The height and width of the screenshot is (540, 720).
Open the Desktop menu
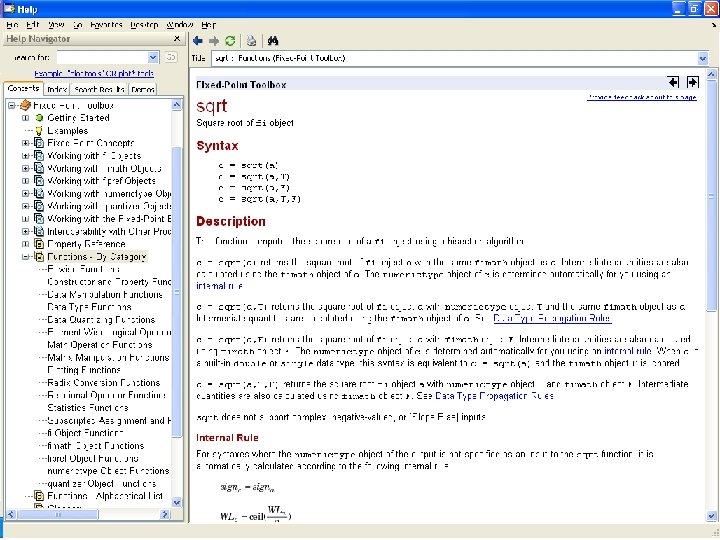[x=144, y=25]
